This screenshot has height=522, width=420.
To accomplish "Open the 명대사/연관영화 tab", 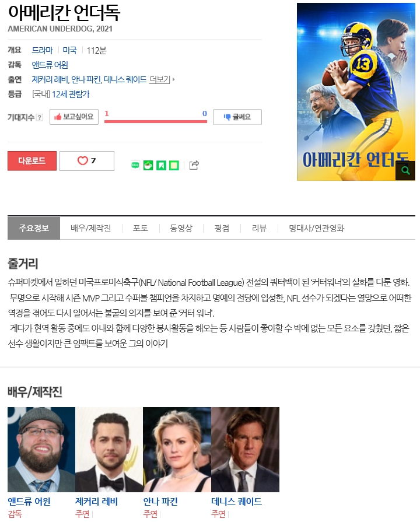I will [x=316, y=228].
